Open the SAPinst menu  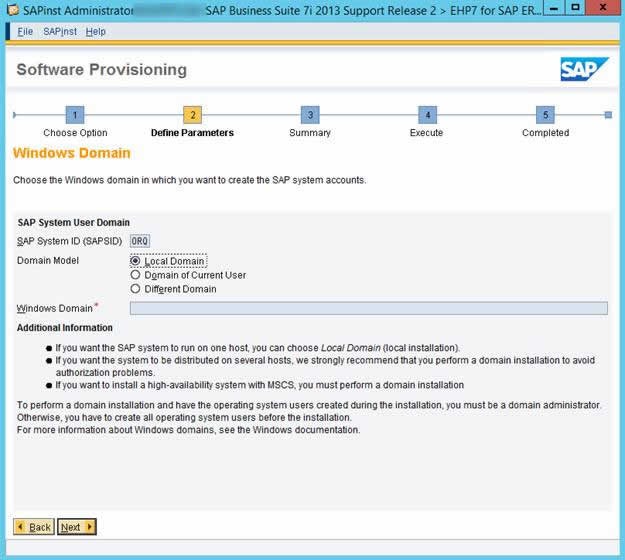(x=60, y=31)
